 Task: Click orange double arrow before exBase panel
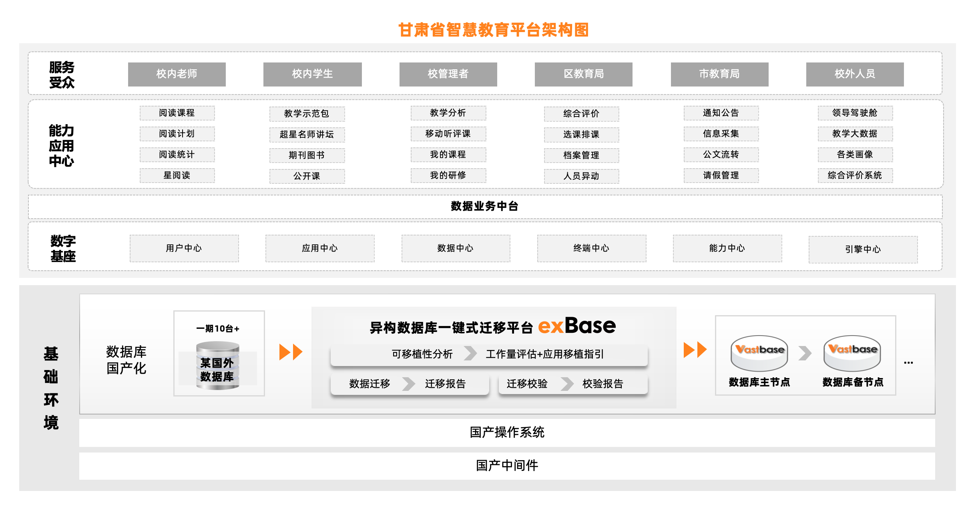tap(291, 352)
